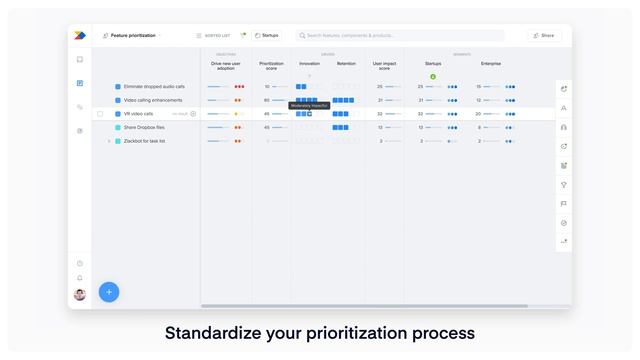Click the Drive new user adoption column header

(226, 66)
